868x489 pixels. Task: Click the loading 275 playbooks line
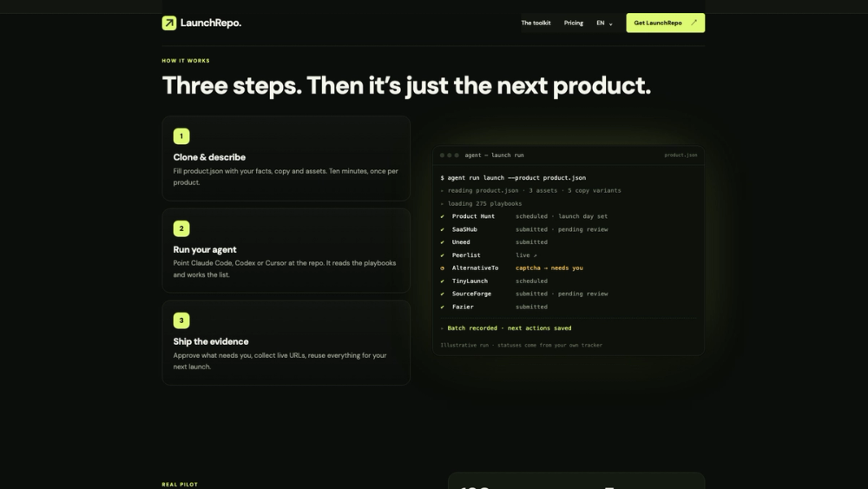(481, 203)
